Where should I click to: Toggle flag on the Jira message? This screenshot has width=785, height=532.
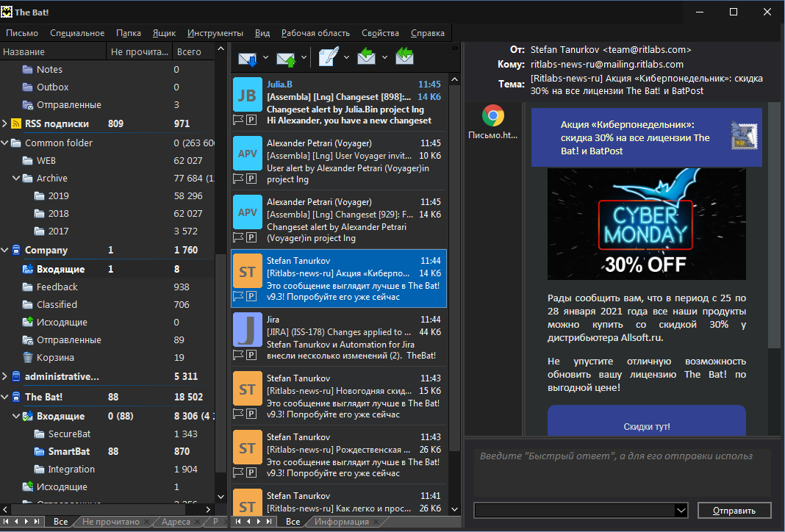click(238, 355)
